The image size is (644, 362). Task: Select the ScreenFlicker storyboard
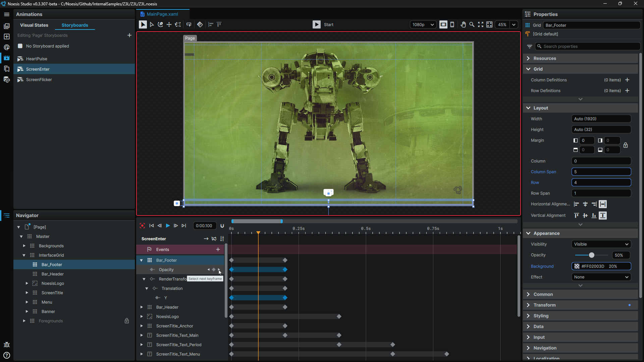coord(74,79)
